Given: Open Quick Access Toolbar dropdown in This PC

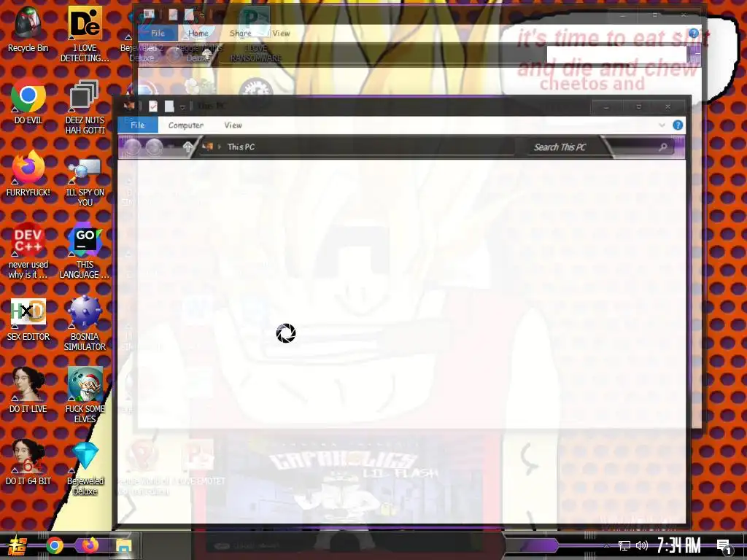Looking at the screenshot, I should pos(182,107).
